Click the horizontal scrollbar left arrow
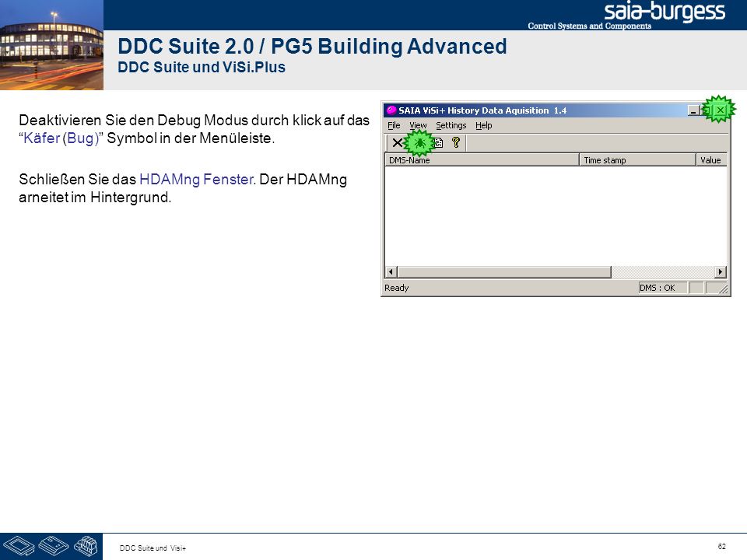 click(x=391, y=272)
